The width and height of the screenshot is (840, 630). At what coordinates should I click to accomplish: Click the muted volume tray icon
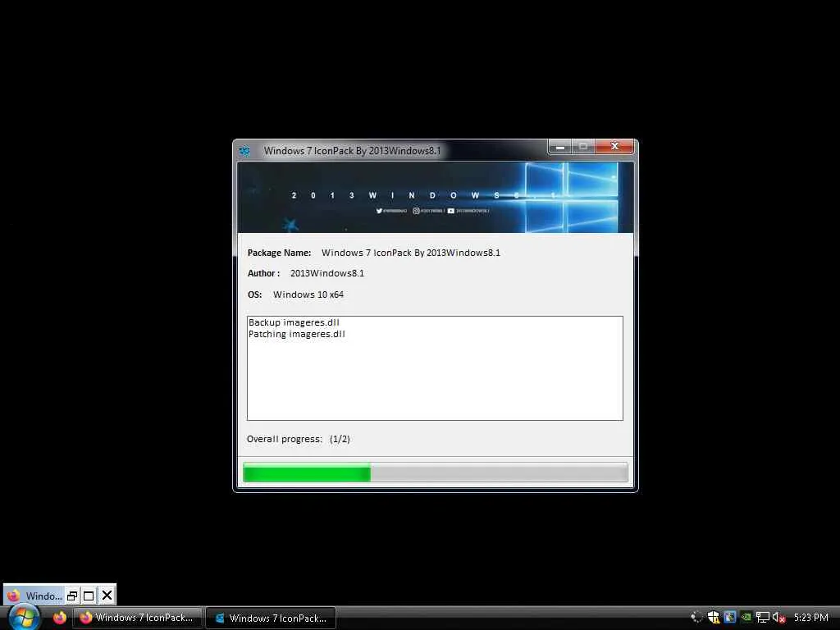[779, 618]
